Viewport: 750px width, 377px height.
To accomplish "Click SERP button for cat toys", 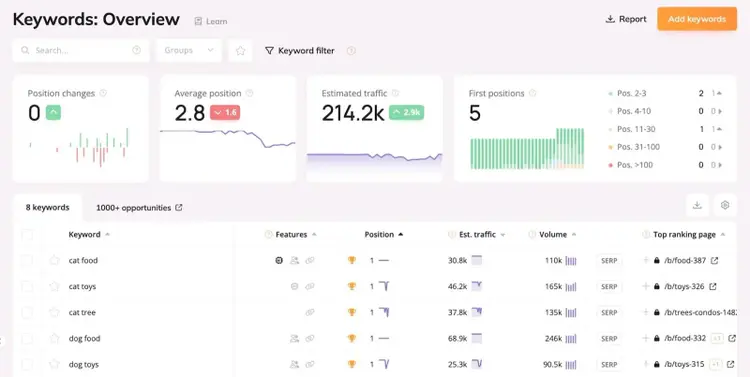I will pyautogui.click(x=609, y=287).
